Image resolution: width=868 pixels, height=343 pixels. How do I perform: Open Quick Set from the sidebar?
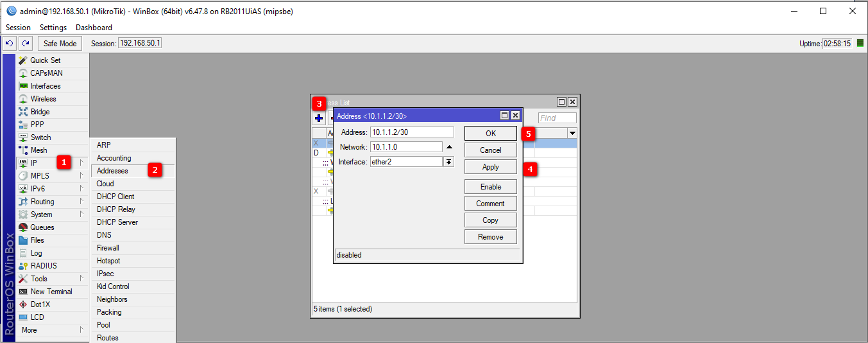(x=45, y=60)
